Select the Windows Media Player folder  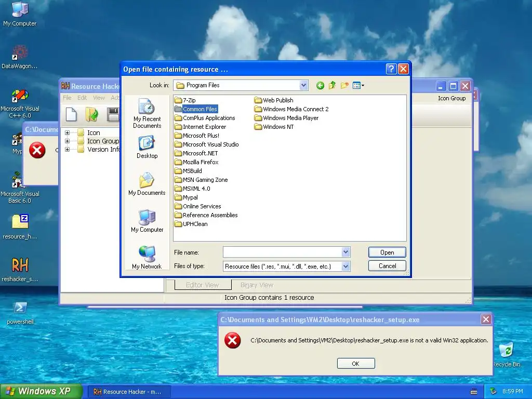286,118
